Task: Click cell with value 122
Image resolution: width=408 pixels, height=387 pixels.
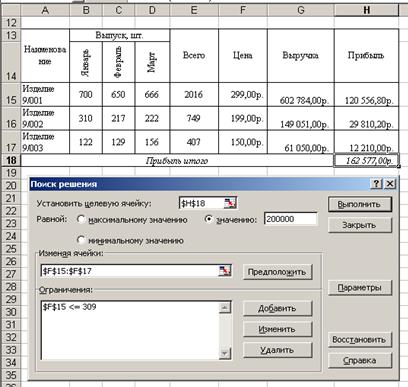Action: click(x=86, y=142)
